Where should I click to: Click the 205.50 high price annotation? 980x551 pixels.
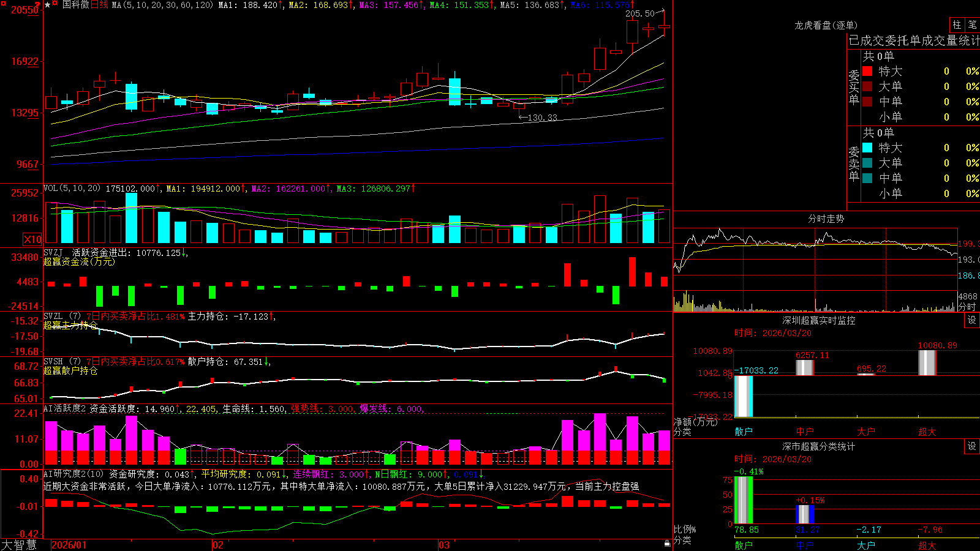click(640, 13)
